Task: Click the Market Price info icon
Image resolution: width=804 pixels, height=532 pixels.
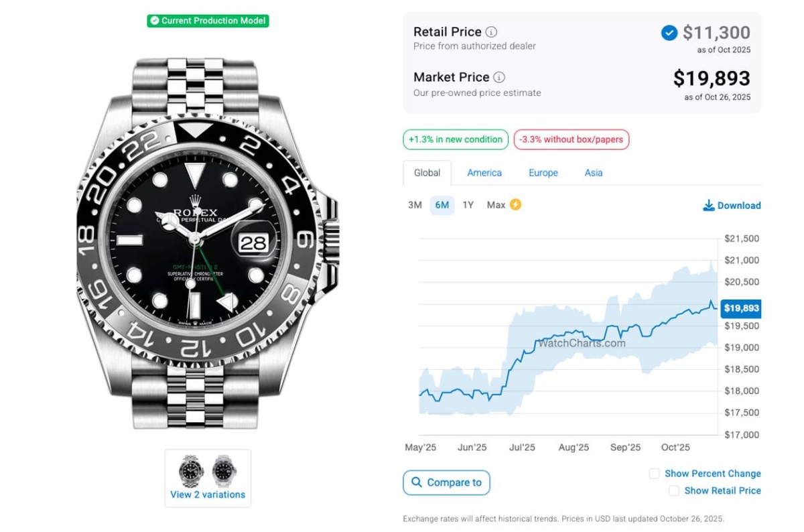Action: [x=499, y=77]
